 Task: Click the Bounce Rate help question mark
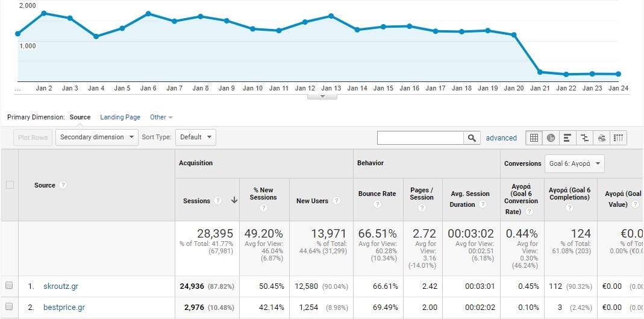(377, 204)
